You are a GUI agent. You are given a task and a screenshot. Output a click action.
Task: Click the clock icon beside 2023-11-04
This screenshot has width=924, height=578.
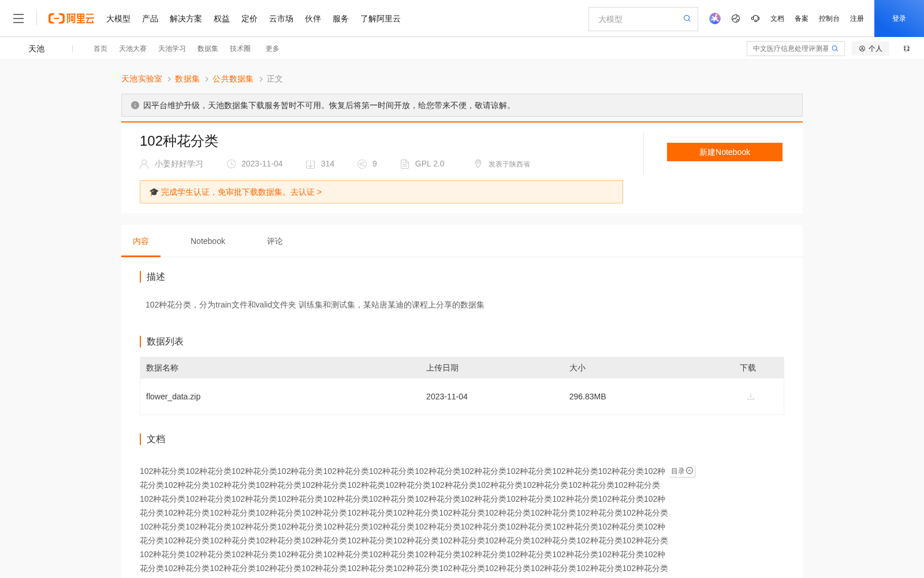(231, 164)
